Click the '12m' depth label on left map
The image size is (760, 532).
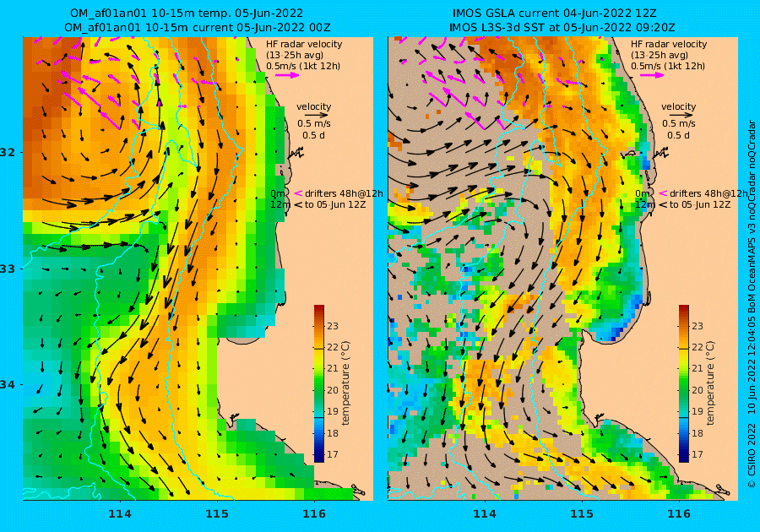coord(280,205)
